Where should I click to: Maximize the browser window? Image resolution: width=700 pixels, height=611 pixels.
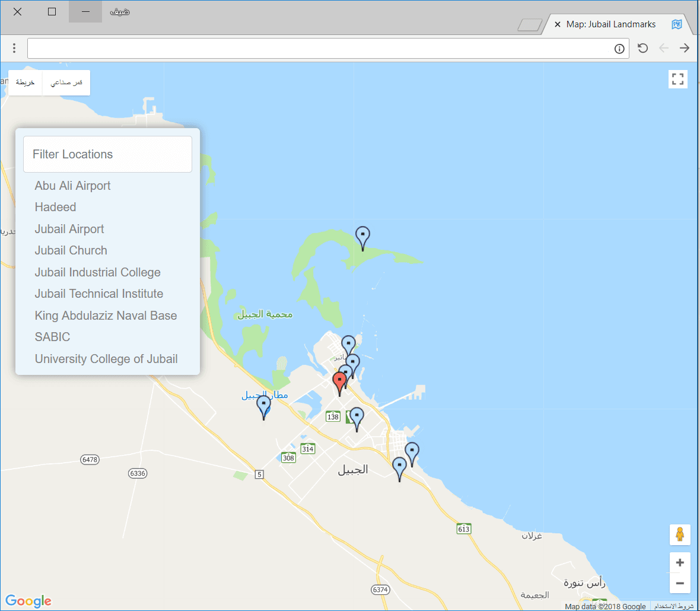click(x=52, y=12)
